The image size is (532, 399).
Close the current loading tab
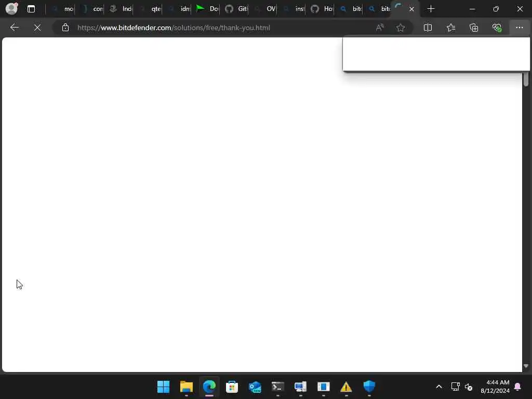click(411, 9)
